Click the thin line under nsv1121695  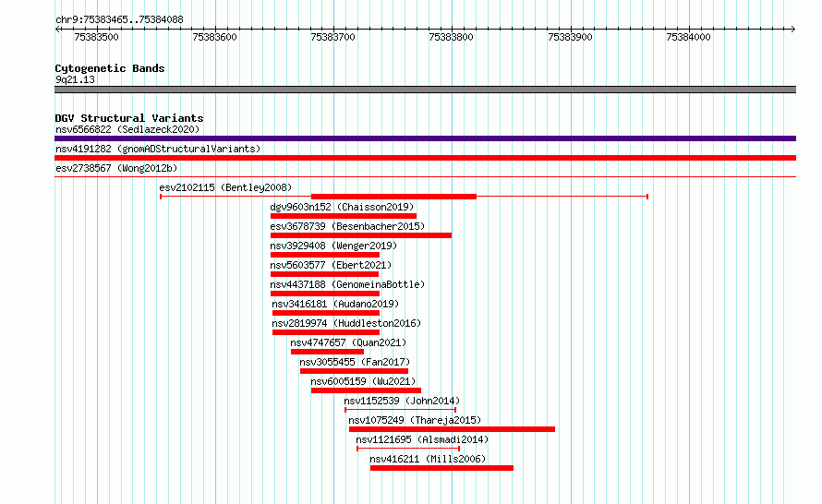[x=408, y=449]
